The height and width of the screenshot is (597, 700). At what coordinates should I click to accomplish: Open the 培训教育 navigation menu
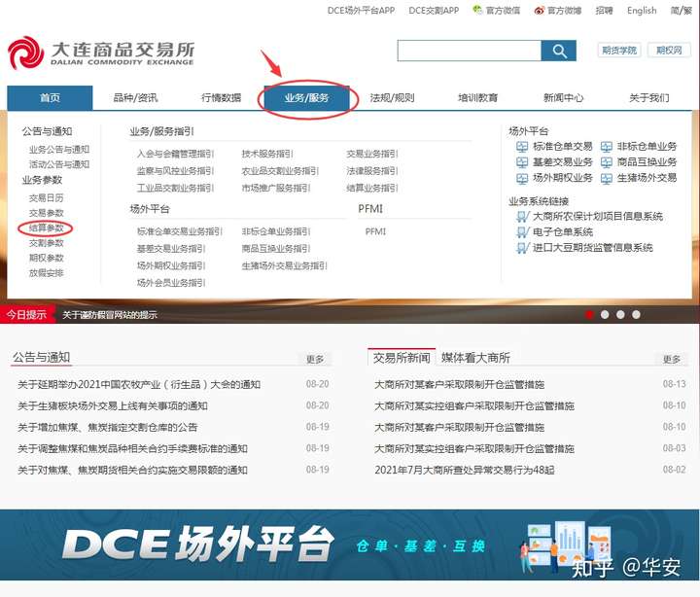pyautogui.click(x=477, y=98)
